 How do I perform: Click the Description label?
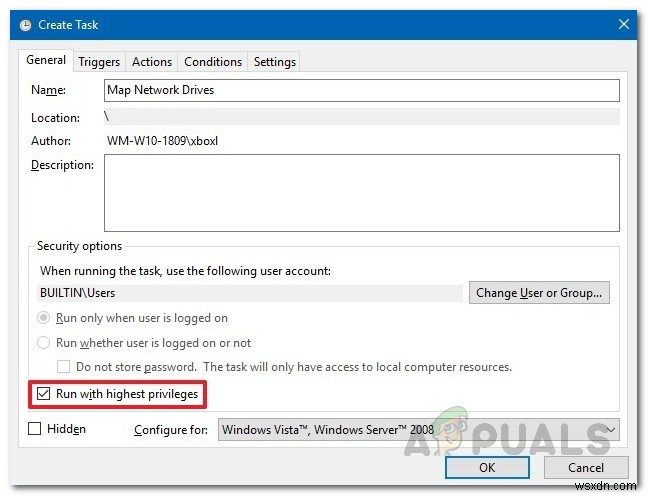point(62,165)
